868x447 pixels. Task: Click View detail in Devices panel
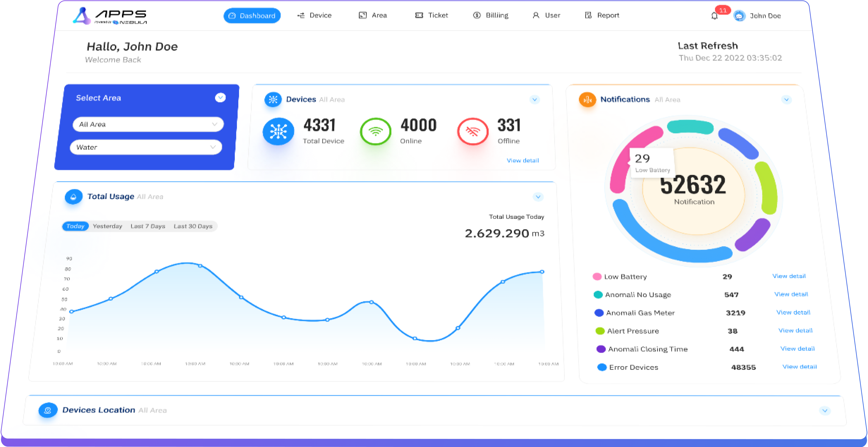(523, 161)
